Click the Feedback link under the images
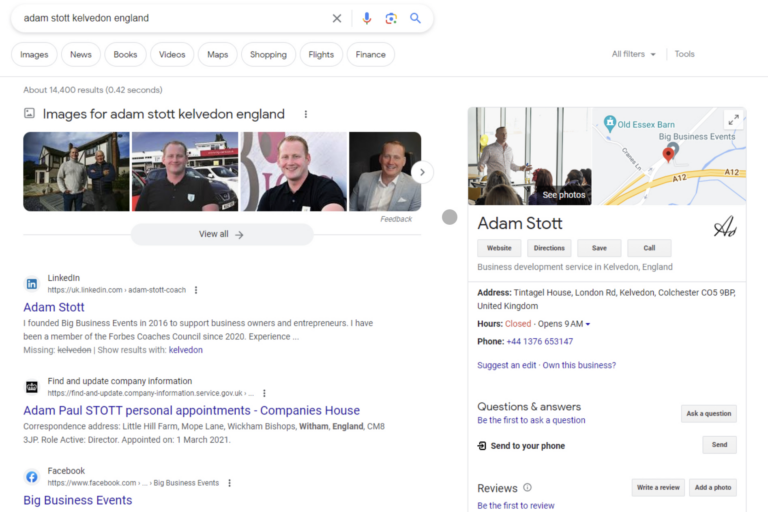This screenshot has width=768, height=512. [x=396, y=219]
